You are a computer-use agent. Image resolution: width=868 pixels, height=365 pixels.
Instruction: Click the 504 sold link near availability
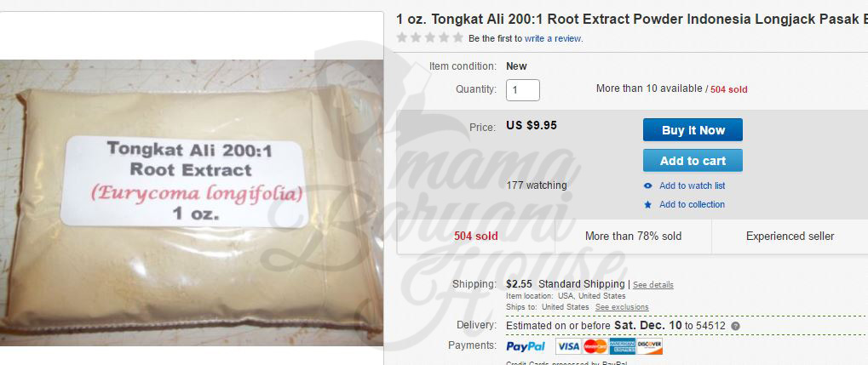[x=729, y=89]
